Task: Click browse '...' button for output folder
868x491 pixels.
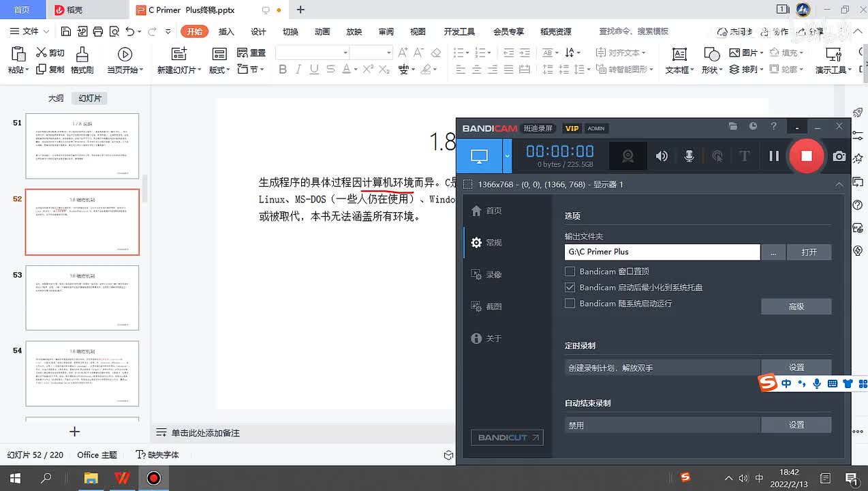Action: coord(773,252)
